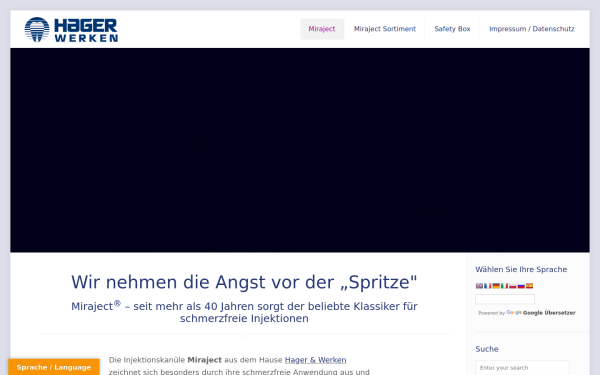Select the British flag for English
Viewport: 600px width, 375px height.
point(479,286)
